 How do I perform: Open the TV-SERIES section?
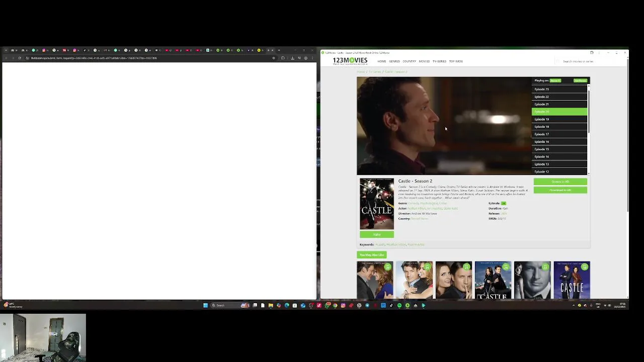pyautogui.click(x=439, y=61)
